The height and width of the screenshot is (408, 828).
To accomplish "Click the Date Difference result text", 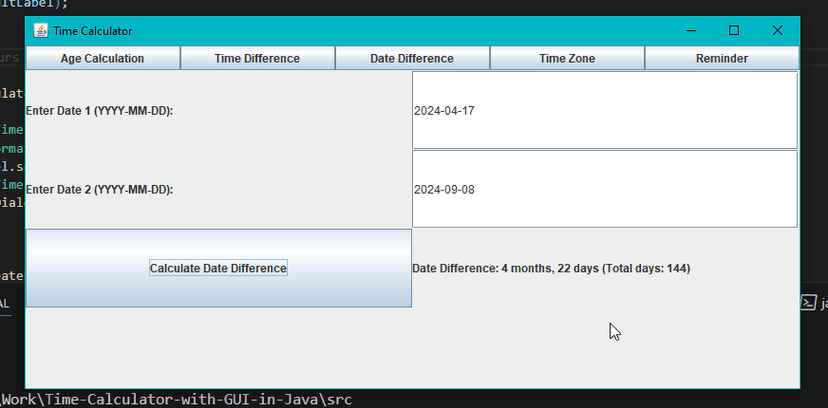I will 551,268.
